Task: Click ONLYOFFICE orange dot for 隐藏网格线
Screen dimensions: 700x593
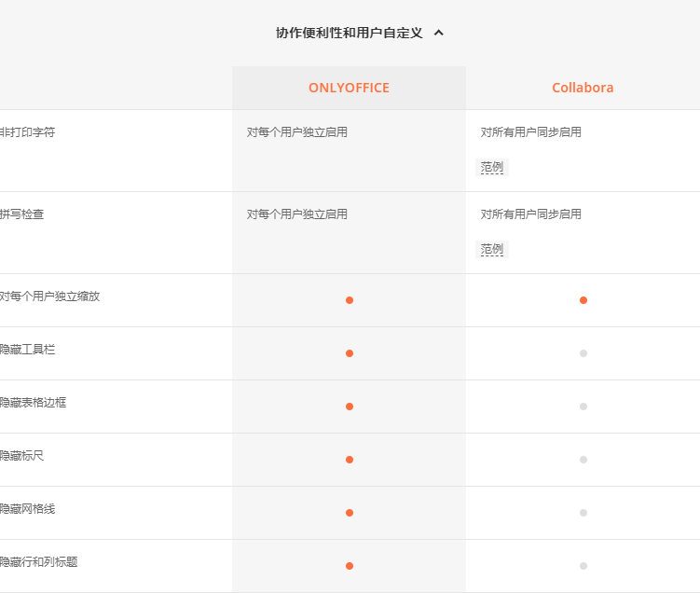Action: (x=350, y=513)
